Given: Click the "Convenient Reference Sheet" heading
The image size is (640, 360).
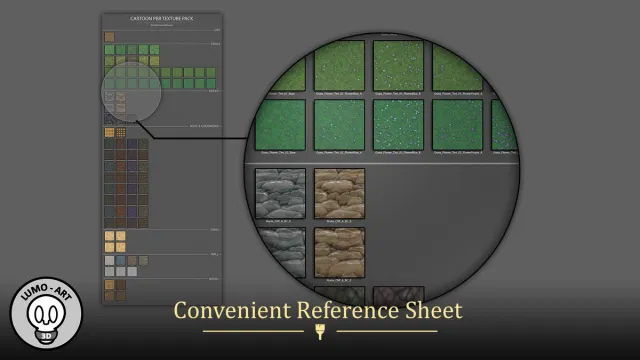Looking at the screenshot, I should (x=318, y=310).
